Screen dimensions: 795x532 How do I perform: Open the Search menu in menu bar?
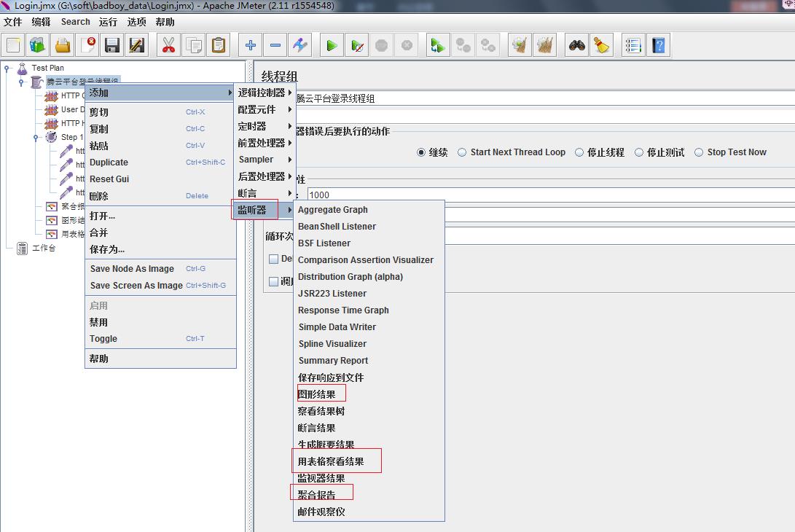(x=76, y=22)
